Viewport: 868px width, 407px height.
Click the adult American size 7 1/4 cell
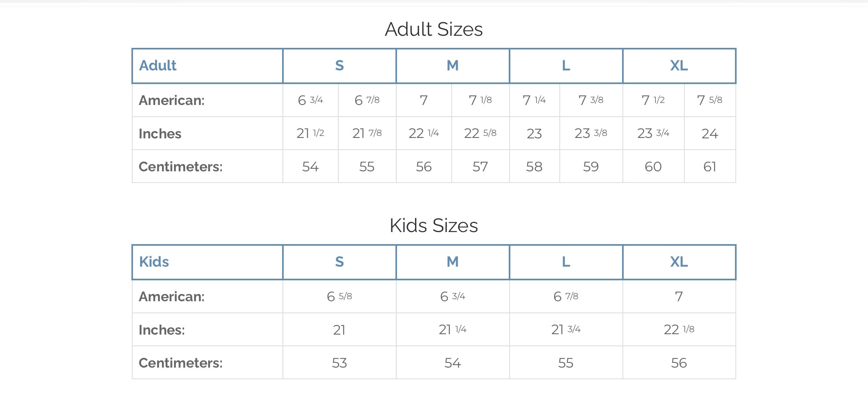pos(534,100)
